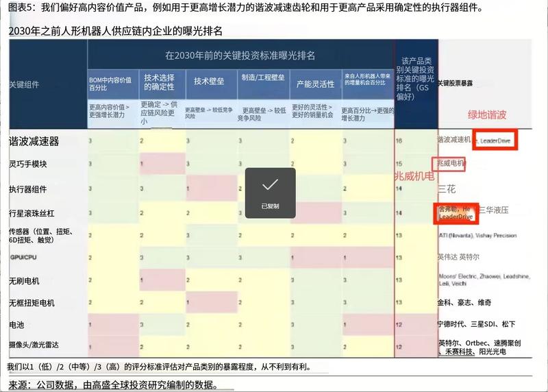Image resolution: width=548 pixels, height=392 pixels.
Task: Click the 技术选择的确定性 column header
Action: coord(160,82)
